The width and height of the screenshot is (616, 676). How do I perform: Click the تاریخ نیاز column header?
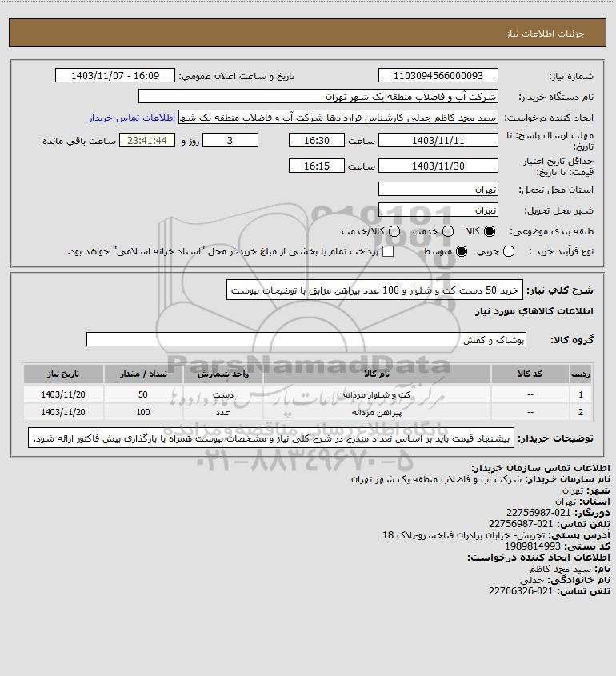pos(63,374)
